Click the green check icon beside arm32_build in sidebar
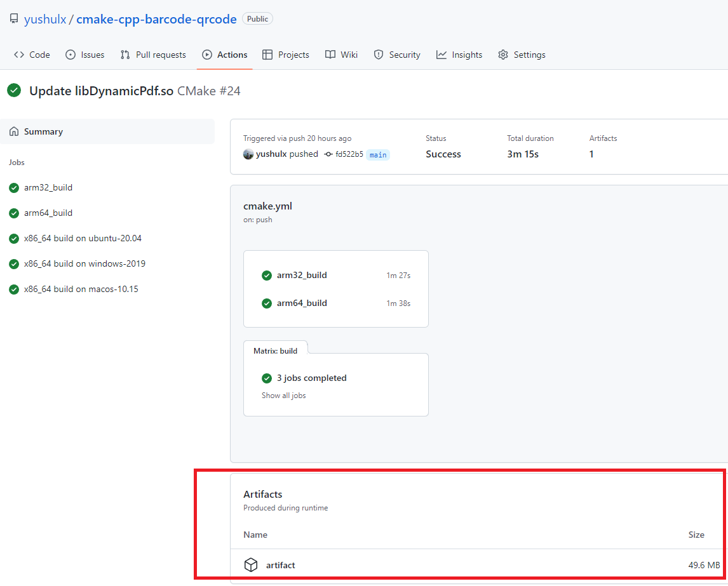 14,188
